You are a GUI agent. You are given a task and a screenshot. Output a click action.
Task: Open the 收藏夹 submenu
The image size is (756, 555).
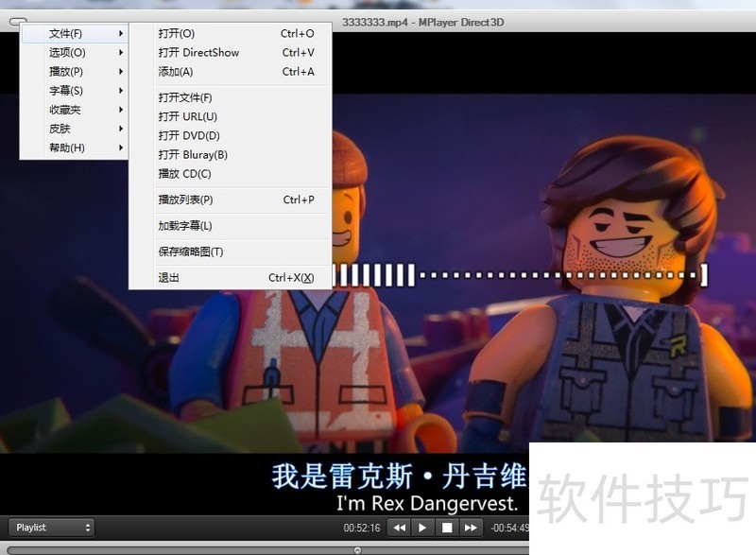(x=74, y=110)
